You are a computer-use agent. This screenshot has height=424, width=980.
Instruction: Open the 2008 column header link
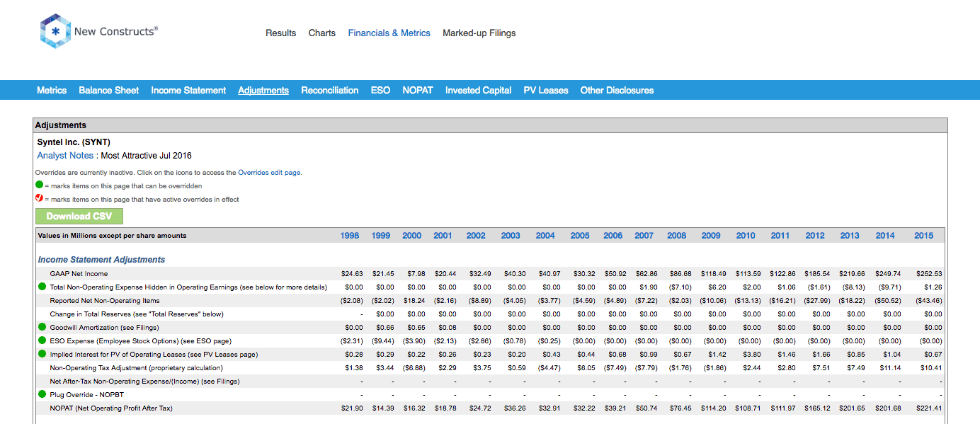pos(677,236)
